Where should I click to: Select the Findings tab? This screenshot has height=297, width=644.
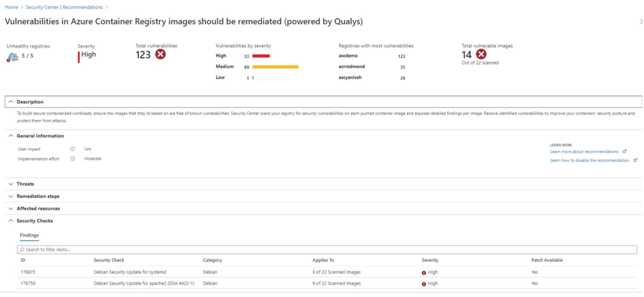click(x=29, y=235)
